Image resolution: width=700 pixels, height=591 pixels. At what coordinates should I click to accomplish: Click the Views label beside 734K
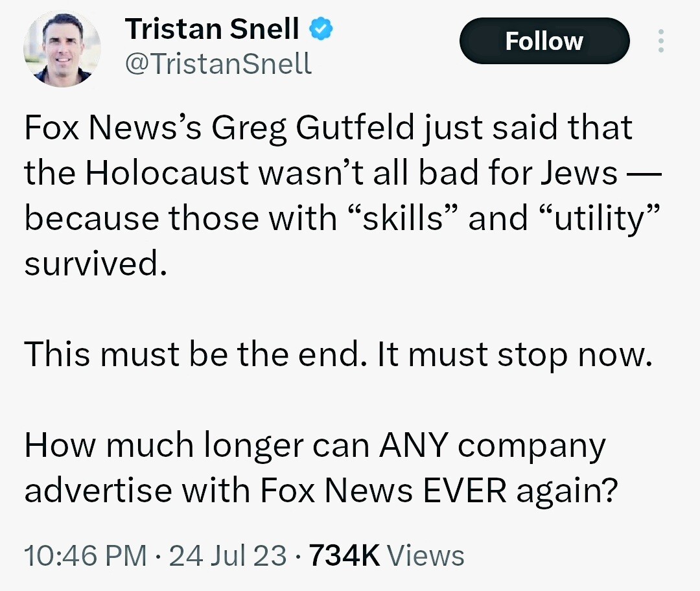(428, 556)
